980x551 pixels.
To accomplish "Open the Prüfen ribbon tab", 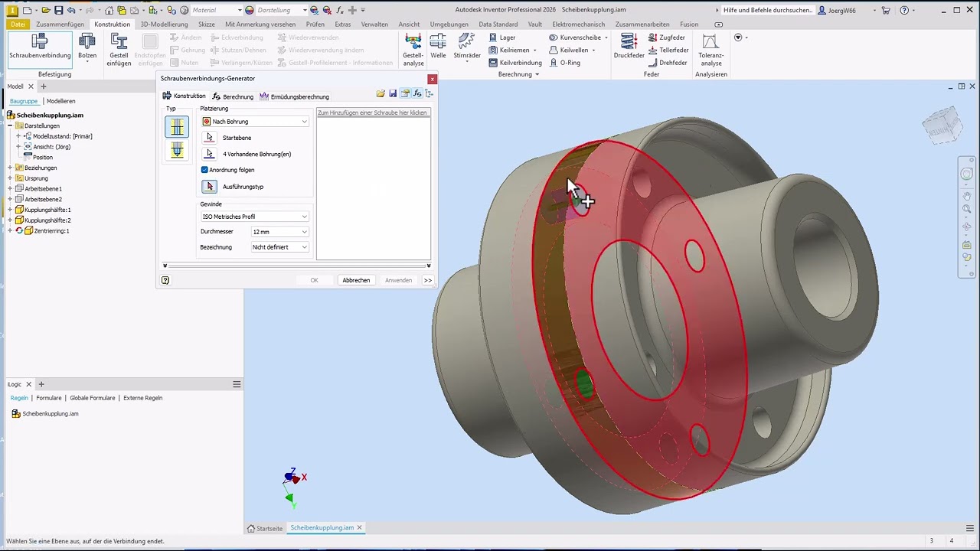I will (315, 24).
